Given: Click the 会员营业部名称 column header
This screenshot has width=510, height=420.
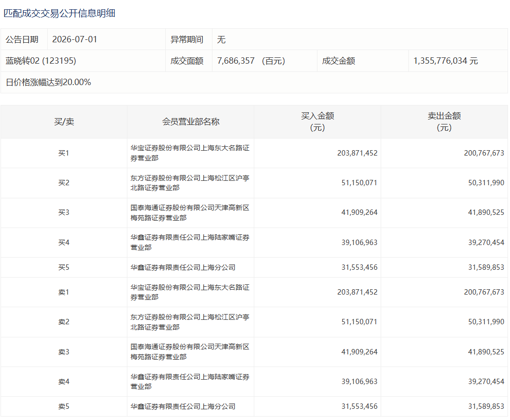Looking at the screenshot, I should point(191,122).
